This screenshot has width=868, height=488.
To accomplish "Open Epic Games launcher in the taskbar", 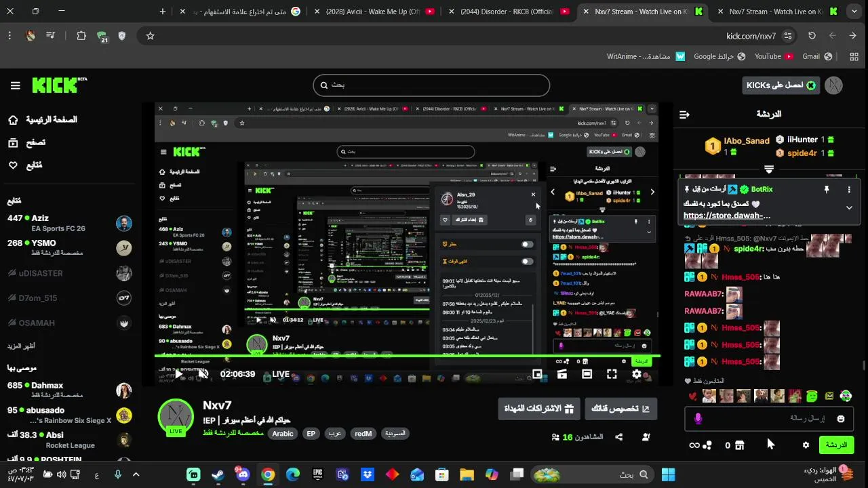I will pos(317,474).
